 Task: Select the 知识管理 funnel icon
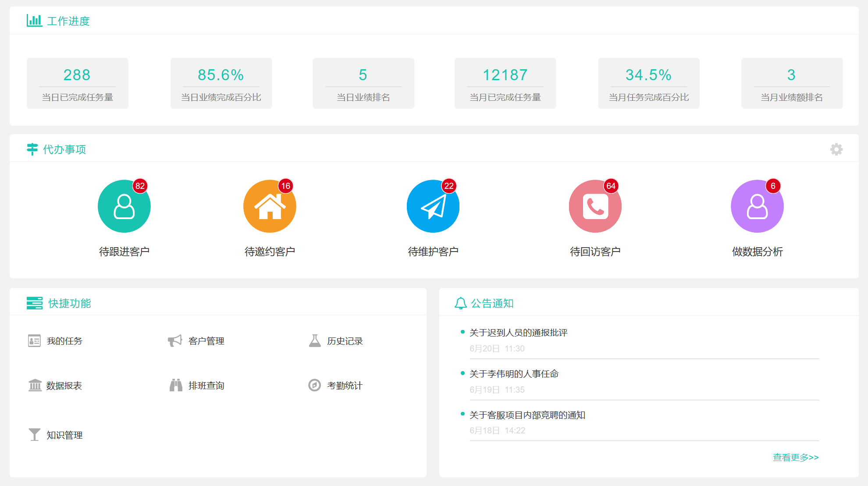[34, 434]
